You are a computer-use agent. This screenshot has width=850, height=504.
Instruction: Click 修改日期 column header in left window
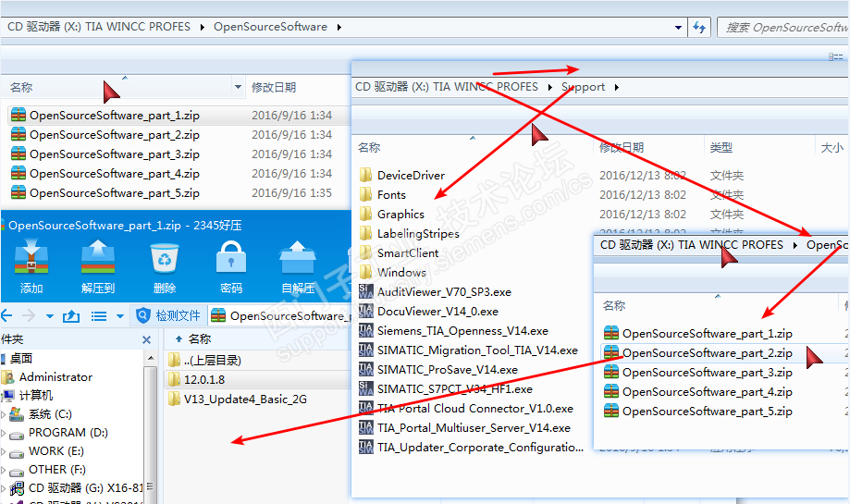click(x=274, y=87)
